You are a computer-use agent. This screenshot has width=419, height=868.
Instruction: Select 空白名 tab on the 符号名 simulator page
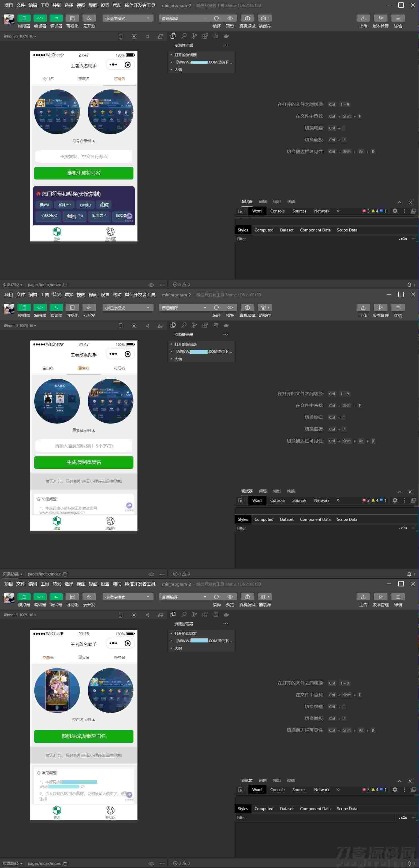click(48, 79)
